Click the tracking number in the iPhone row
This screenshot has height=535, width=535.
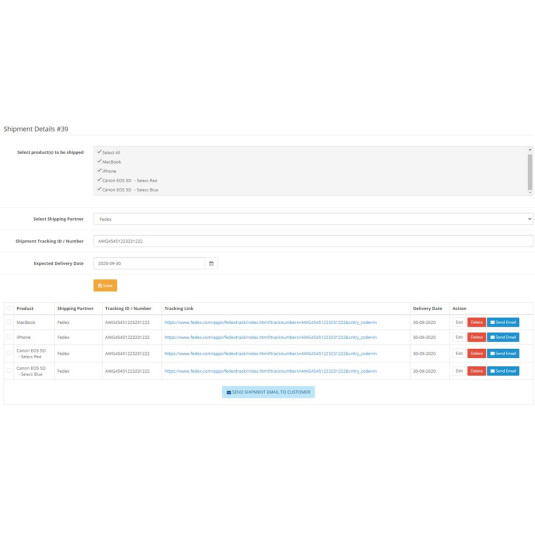(x=127, y=337)
